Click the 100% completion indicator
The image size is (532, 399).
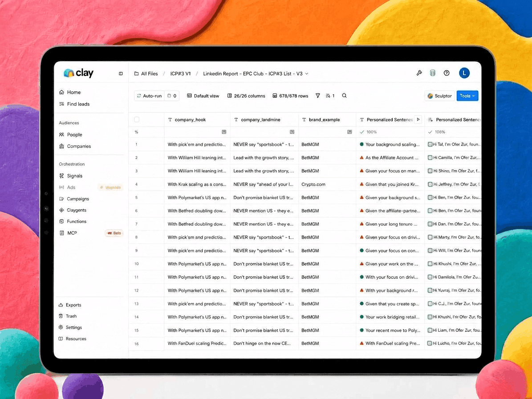tap(369, 132)
